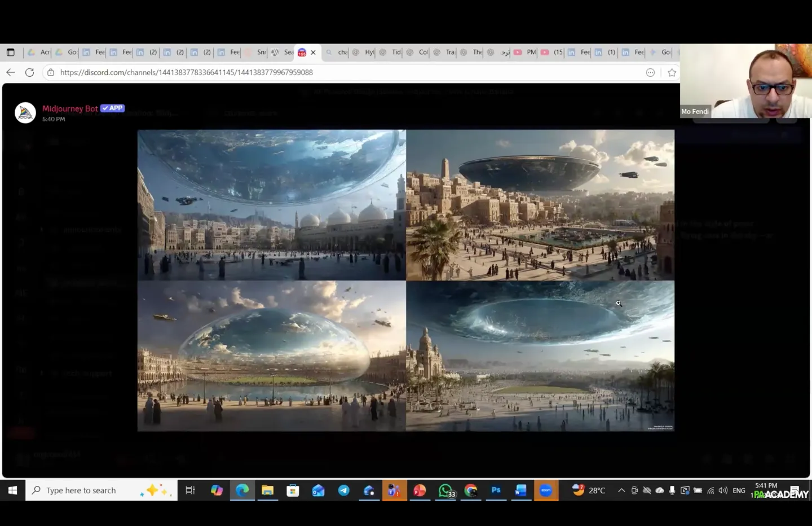Toggle the volume speaker in system tray
This screenshot has width=812, height=526.
point(723,490)
